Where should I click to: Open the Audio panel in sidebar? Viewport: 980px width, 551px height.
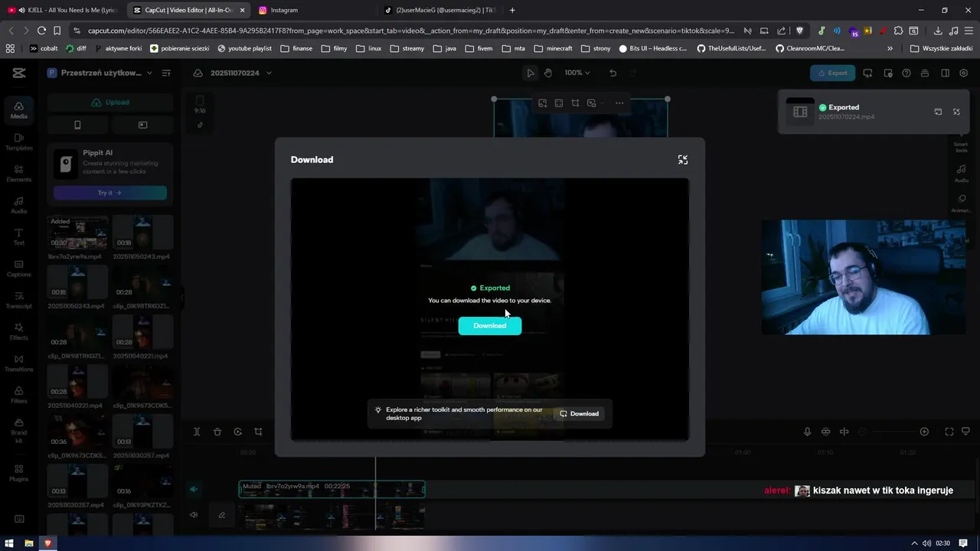19,205
